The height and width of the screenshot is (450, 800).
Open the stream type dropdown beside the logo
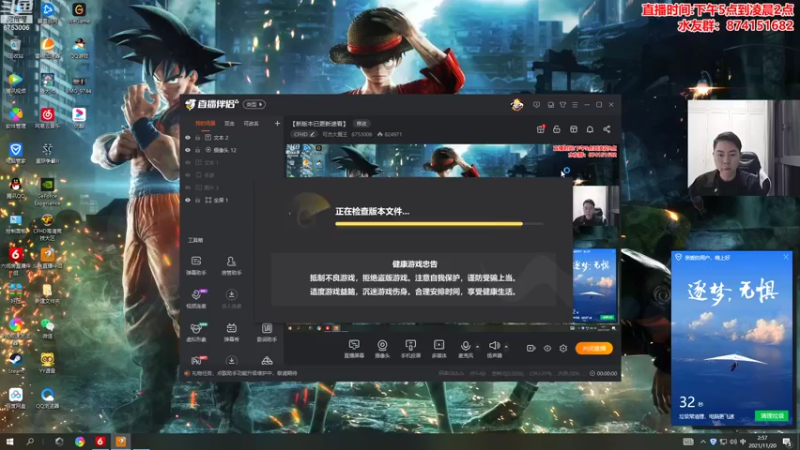point(254,105)
